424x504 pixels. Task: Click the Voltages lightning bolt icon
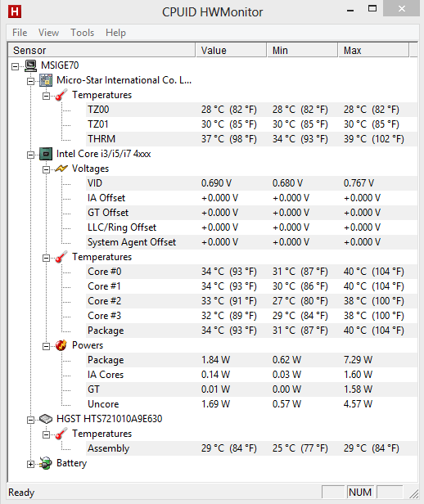pyautogui.click(x=61, y=169)
